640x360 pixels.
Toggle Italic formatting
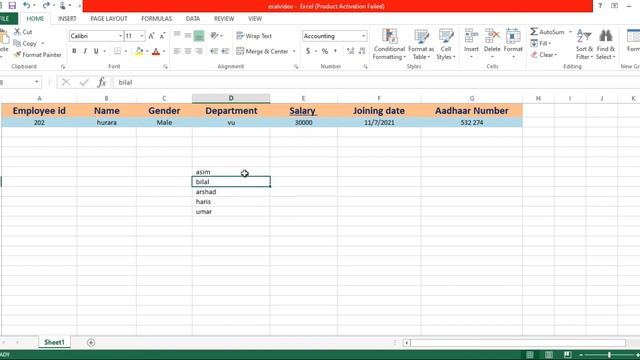pos(85,51)
